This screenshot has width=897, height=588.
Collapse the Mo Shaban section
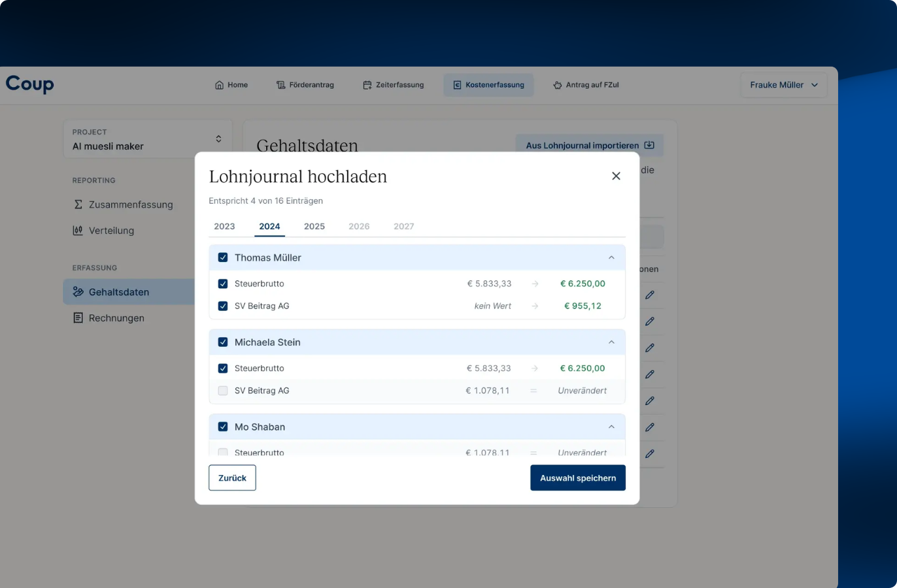click(x=611, y=427)
